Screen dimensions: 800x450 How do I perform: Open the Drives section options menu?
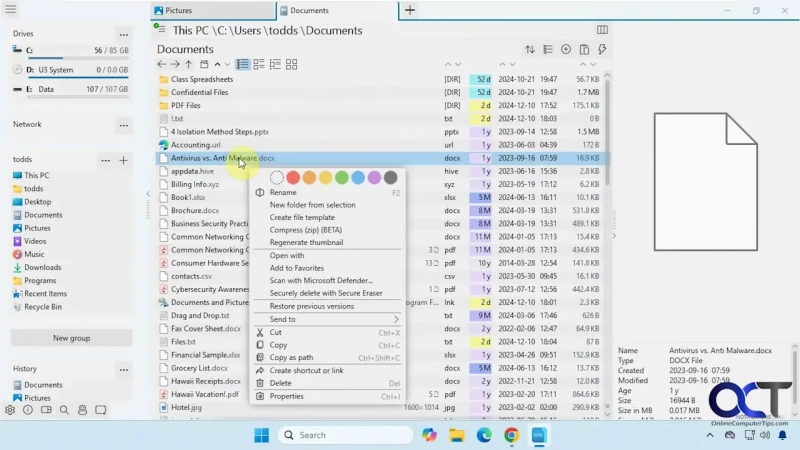pos(123,34)
